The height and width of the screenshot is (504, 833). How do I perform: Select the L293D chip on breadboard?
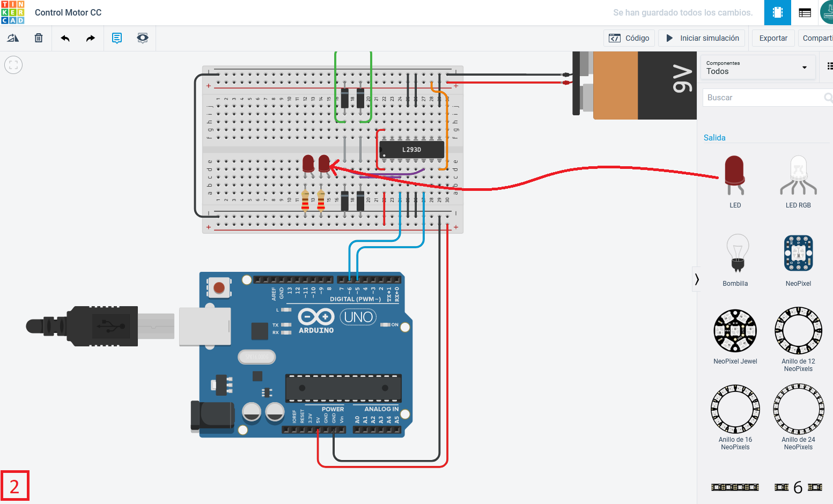[x=412, y=150]
